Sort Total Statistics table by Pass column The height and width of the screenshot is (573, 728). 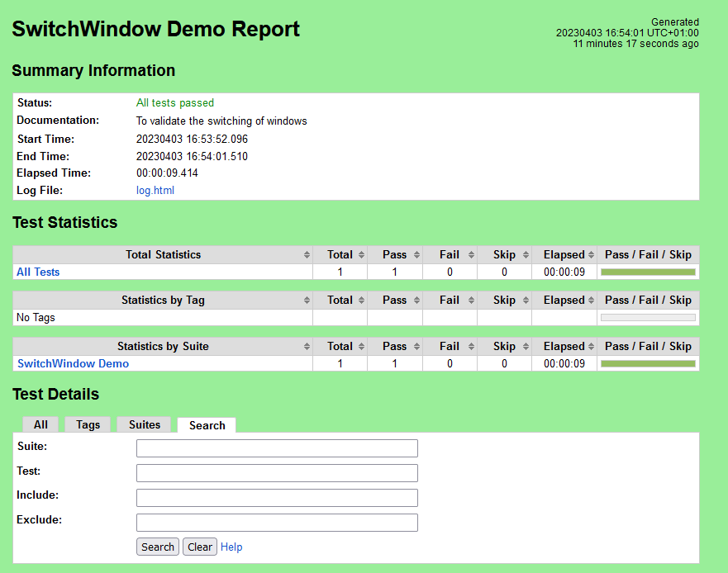tap(394, 255)
